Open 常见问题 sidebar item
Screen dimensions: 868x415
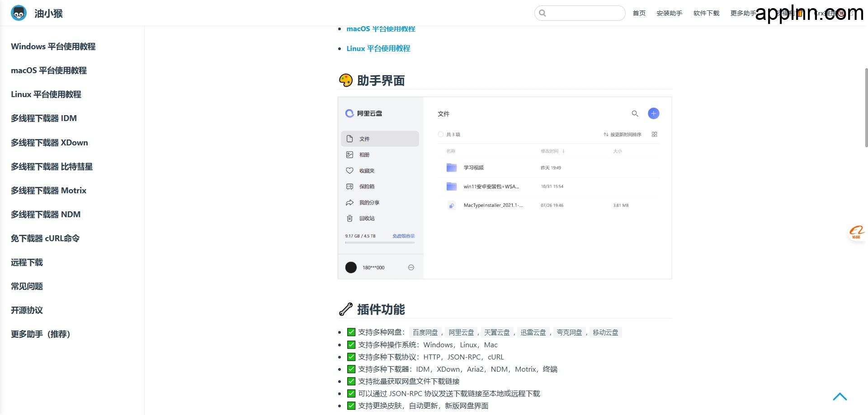click(27, 286)
